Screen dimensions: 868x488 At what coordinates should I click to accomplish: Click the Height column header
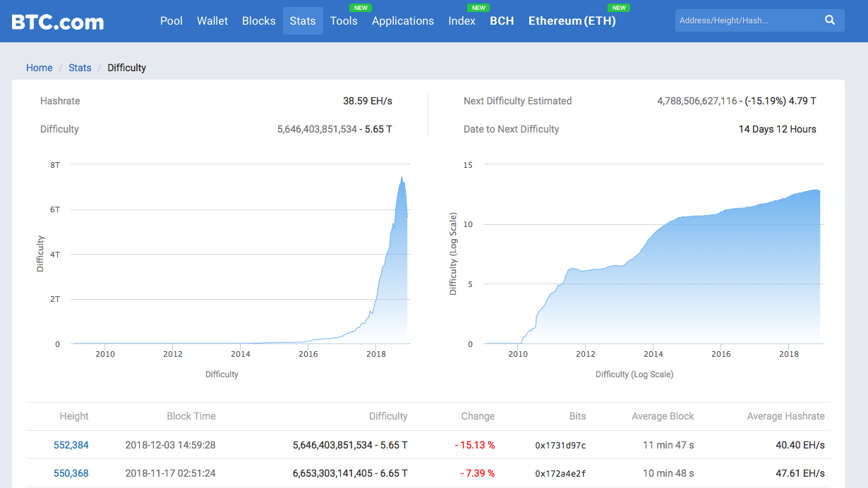coord(74,416)
